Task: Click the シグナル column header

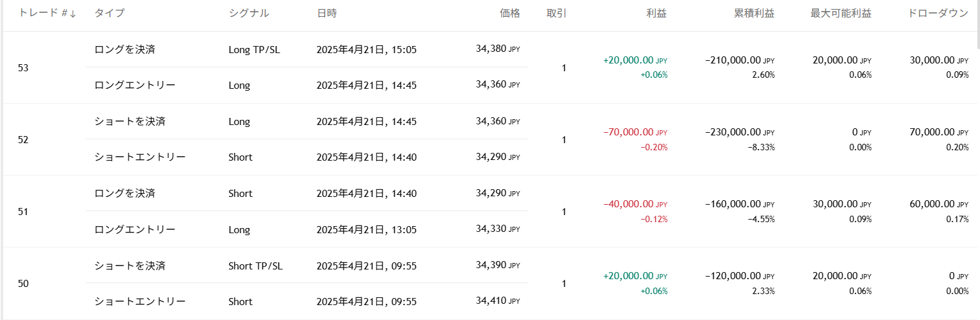Action: 249,13
